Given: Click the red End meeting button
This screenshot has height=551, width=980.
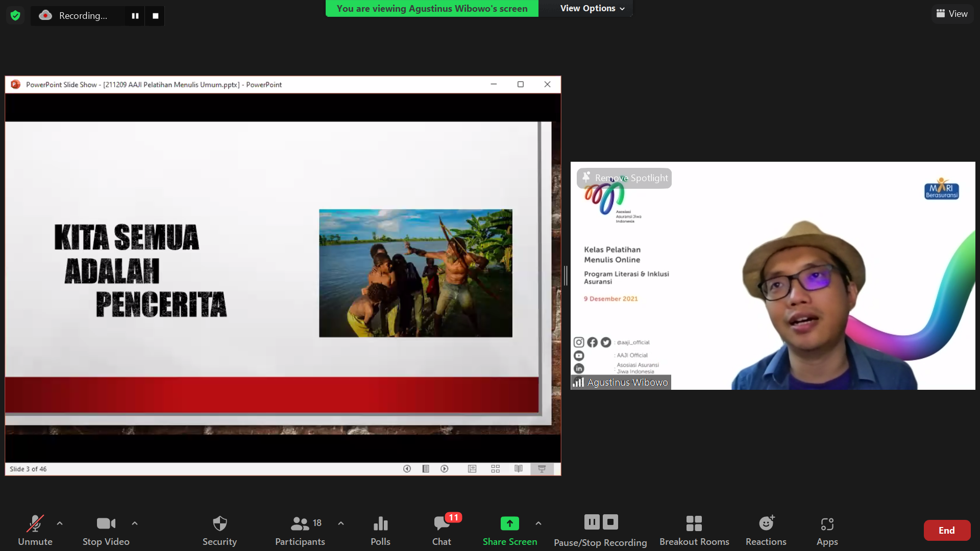Looking at the screenshot, I should click(x=947, y=531).
